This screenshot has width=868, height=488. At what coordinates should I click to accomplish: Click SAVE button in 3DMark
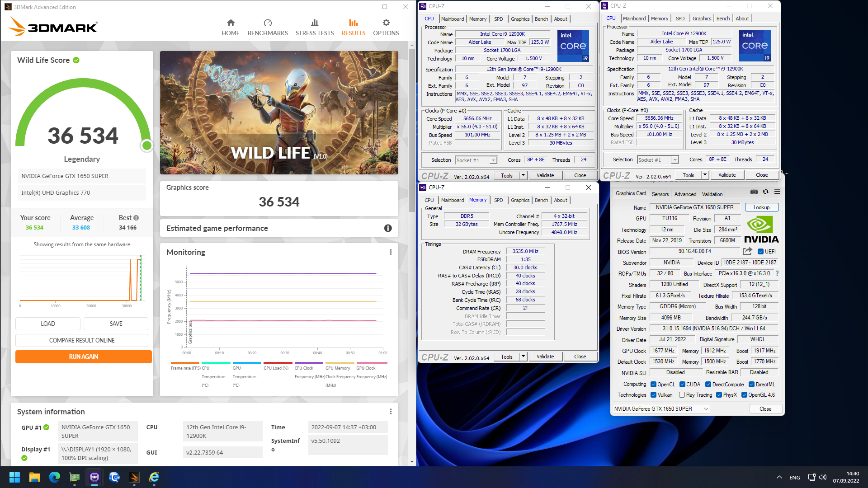[x=116, y=324]
